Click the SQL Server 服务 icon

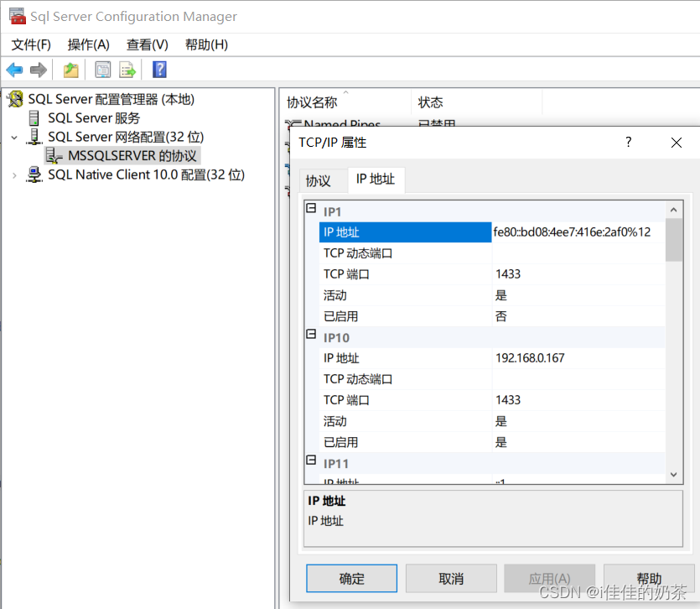34,118
